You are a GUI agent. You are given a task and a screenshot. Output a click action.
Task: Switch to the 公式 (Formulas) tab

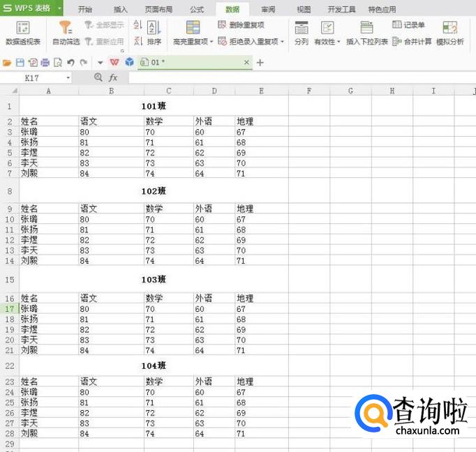tap(197, 10)
